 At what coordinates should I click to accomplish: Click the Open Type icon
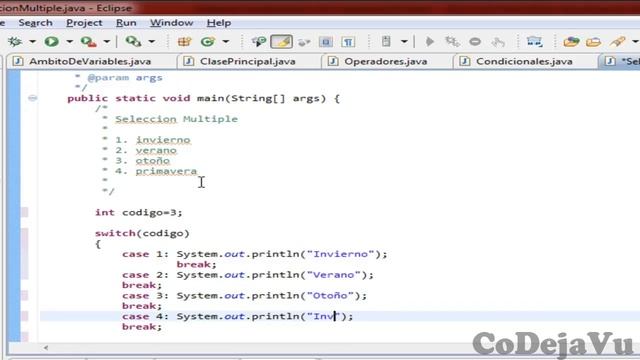tap(259, 41)
